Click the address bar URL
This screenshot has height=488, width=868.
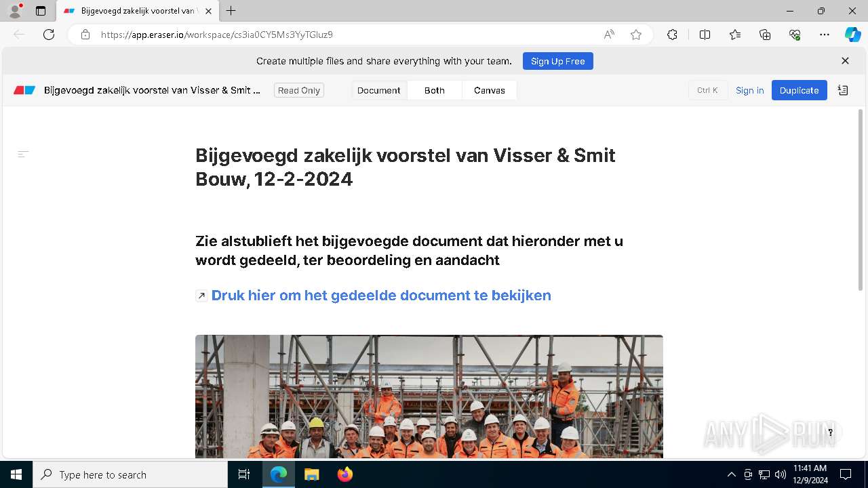point(217,35)
